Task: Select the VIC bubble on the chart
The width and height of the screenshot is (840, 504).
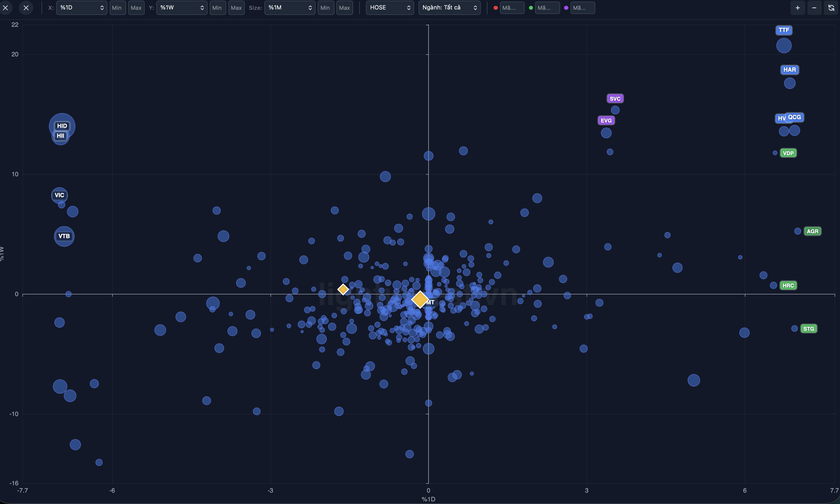Action: point(60,195)
